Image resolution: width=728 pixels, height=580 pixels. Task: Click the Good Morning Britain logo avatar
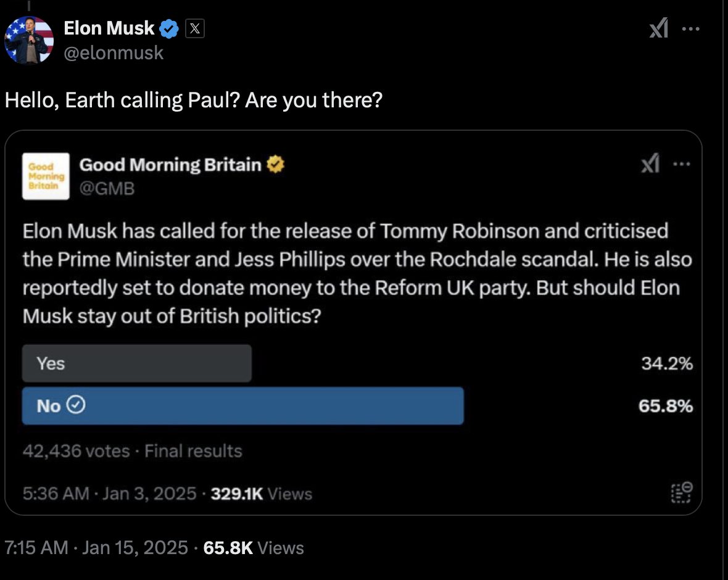(x=46, y=176)
